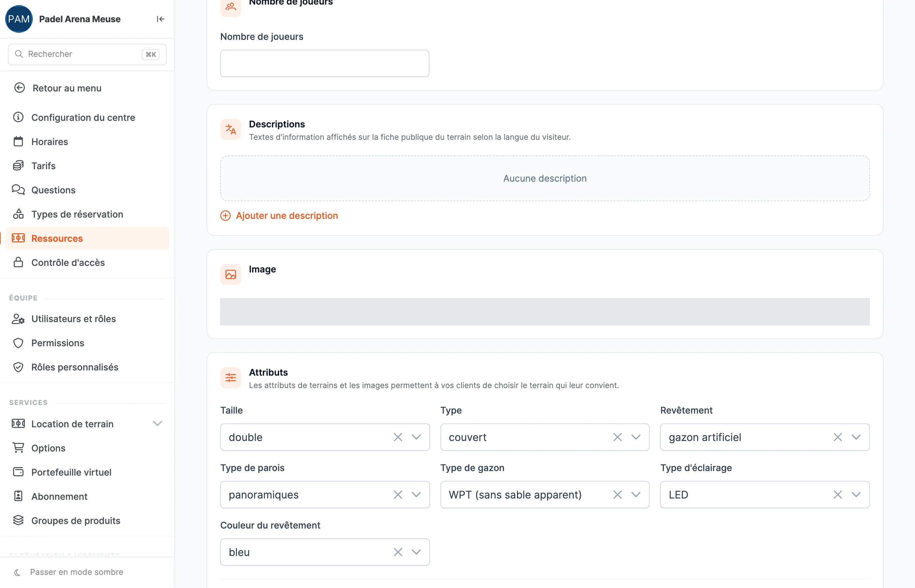Click the Retour au menu back arrow icon
Image resolution: width=915 pixels, height=588 pixels.
pos(20,88)
